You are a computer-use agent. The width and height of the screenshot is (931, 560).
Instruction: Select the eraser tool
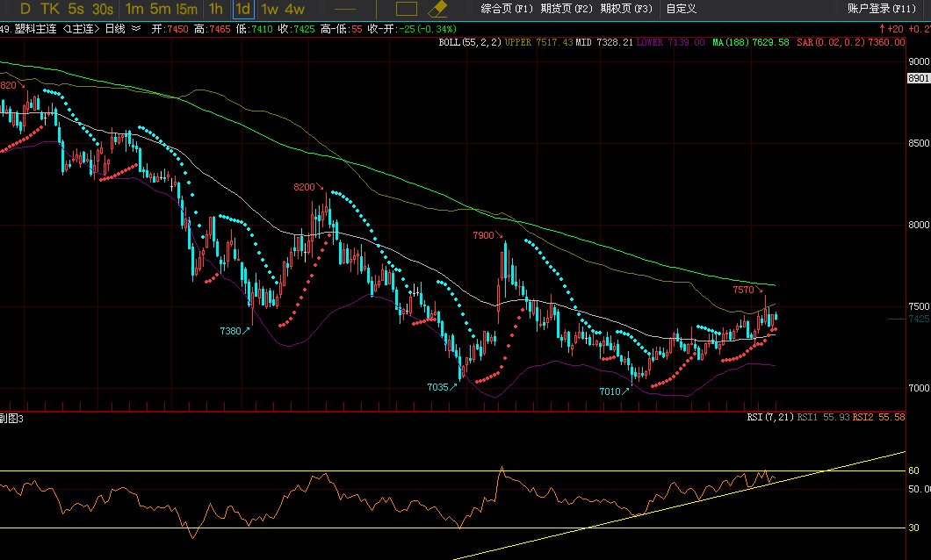coord(437,9)
